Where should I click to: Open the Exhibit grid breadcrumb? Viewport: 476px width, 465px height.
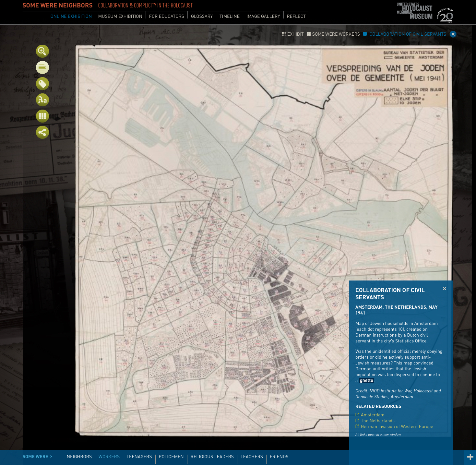[293, 34]
